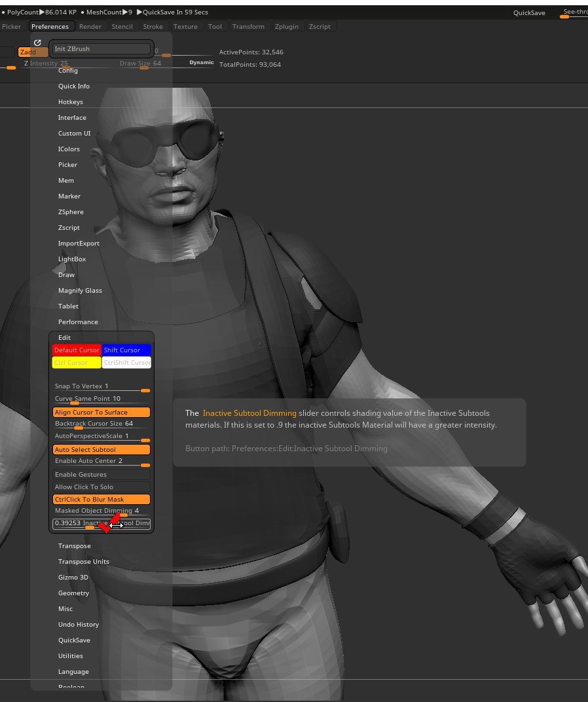Open the Render menu
Viewport: 588px width, 702px height.
tap(90, 27)
